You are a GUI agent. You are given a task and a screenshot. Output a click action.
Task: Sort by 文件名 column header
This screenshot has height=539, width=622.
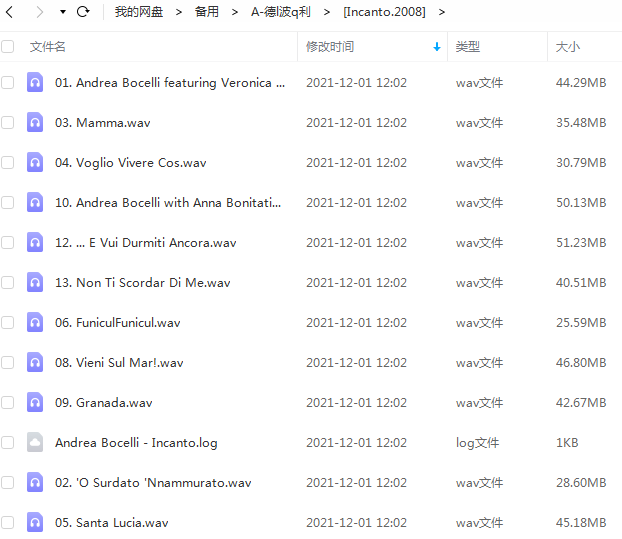click(x=48, y=47)
